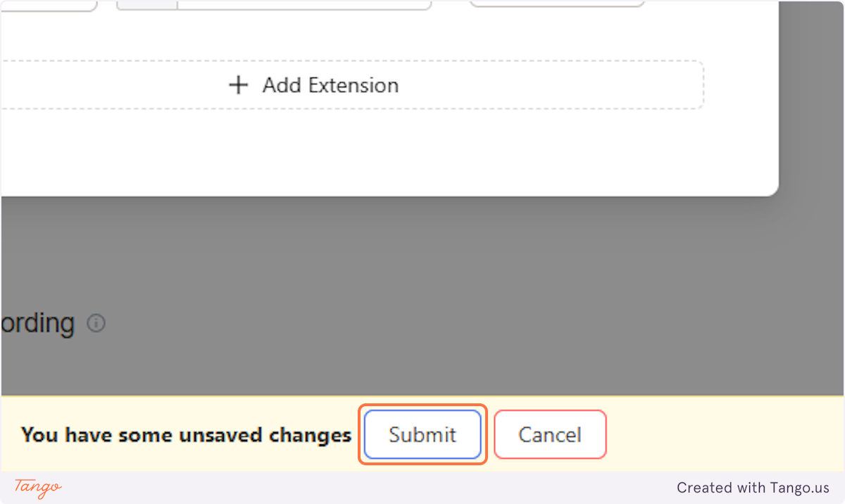
Task: Click the unsaved changes warning text
Action: [186, 435]
